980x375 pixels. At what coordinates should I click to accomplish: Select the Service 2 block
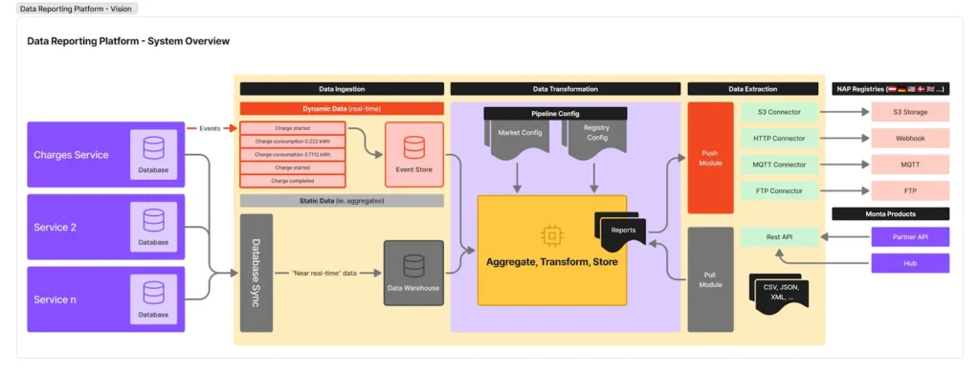point(106,227)
